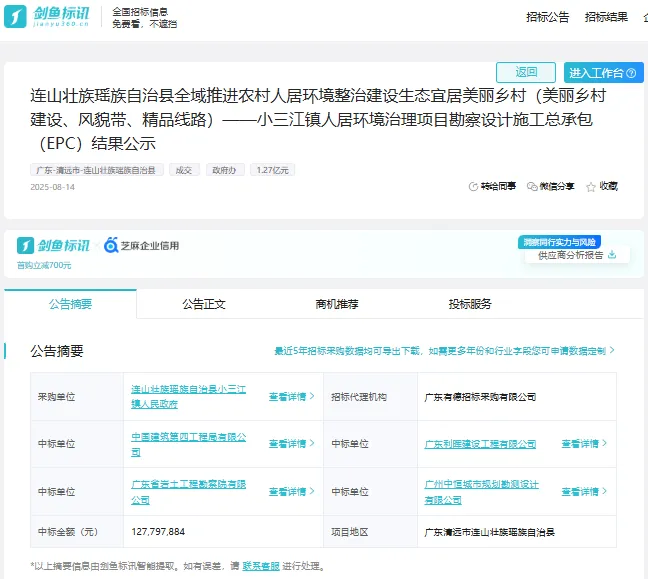Click the 剑鱼标讯 banner logo above 首购立减700元
648x579 pixels.
54,245
